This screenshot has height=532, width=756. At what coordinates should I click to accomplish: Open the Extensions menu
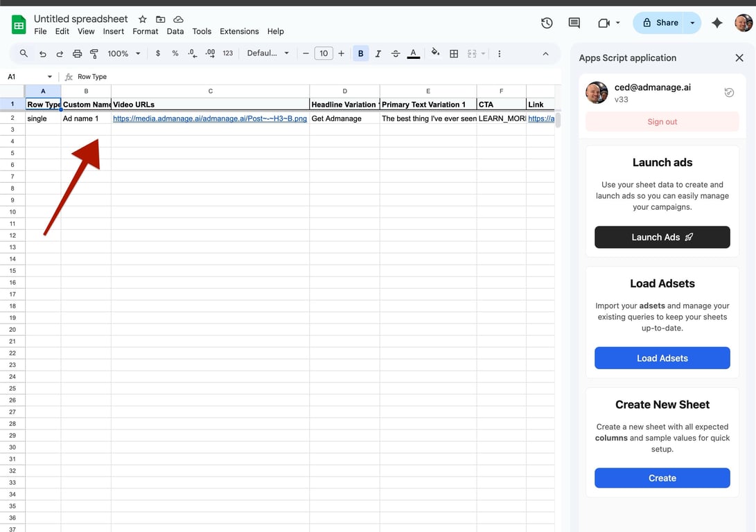239,31
